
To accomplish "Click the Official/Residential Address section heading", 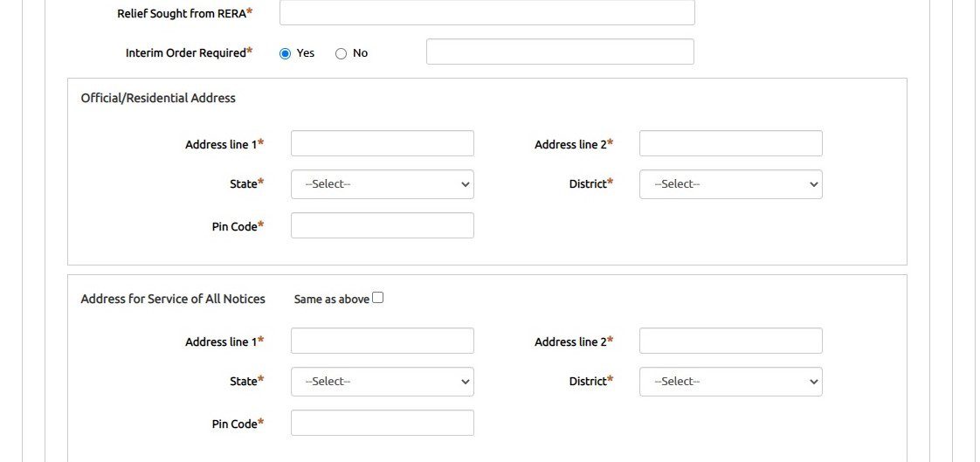I will [x=158, y=98].
